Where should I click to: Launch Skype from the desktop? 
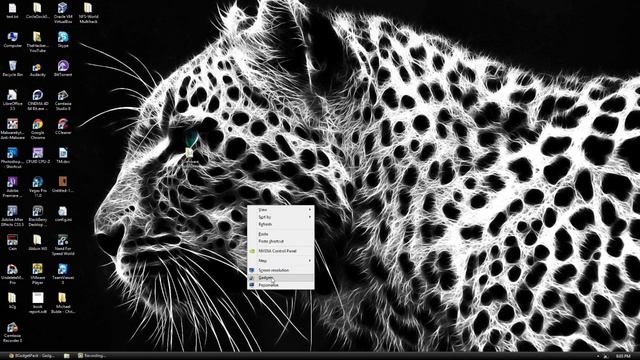pyautogui.click(x=63, y=40)
